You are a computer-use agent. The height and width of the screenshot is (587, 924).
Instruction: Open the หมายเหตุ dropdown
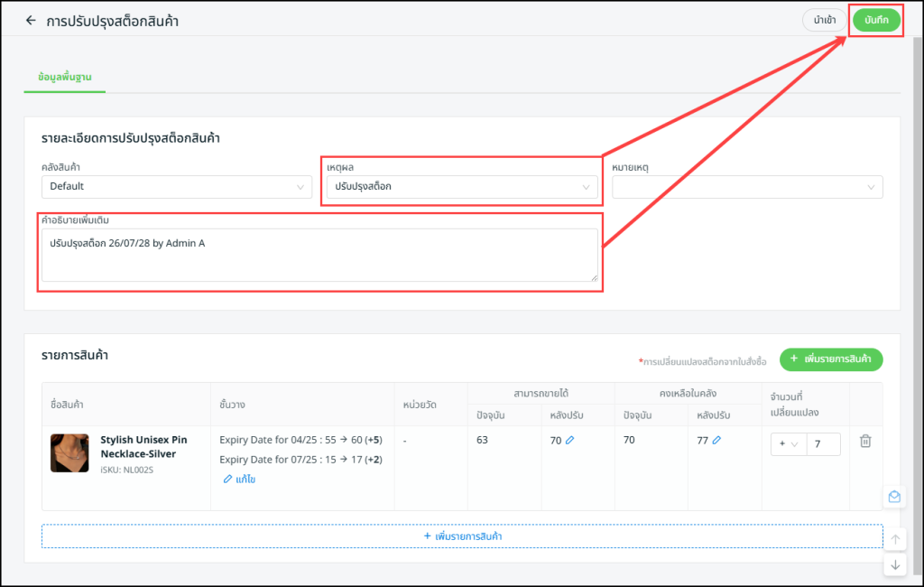(747, 187)
